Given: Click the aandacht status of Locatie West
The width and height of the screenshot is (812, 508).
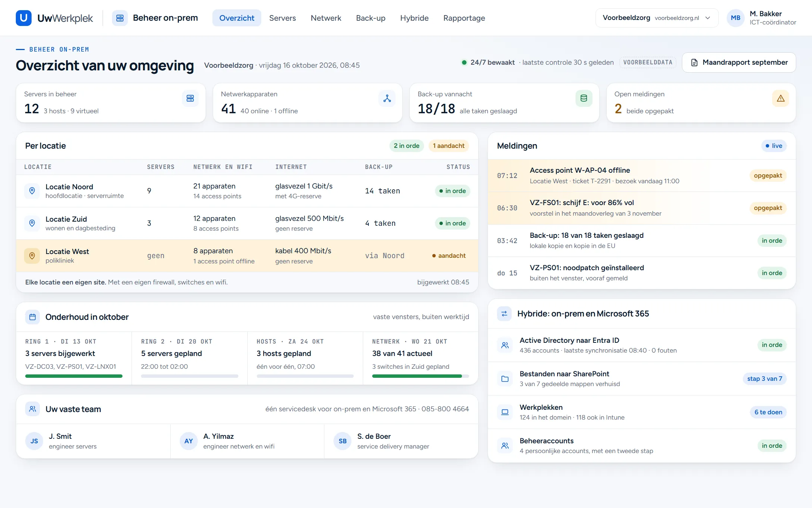Looking at the screenshot, I should click(x=449, y=256).
